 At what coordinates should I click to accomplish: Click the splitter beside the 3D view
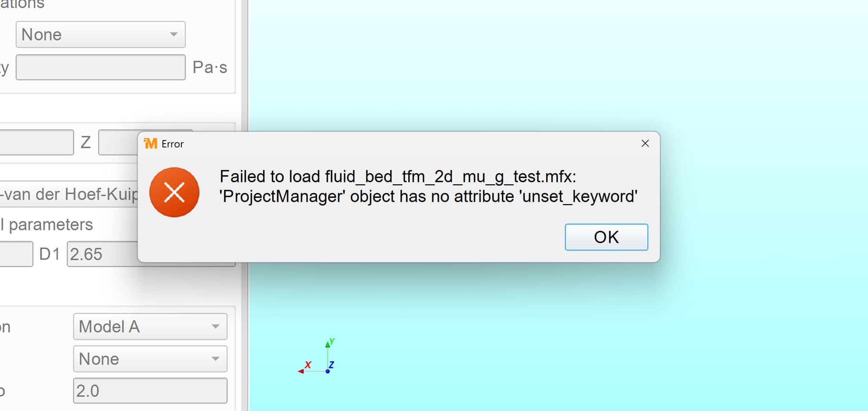coord(244,316)
